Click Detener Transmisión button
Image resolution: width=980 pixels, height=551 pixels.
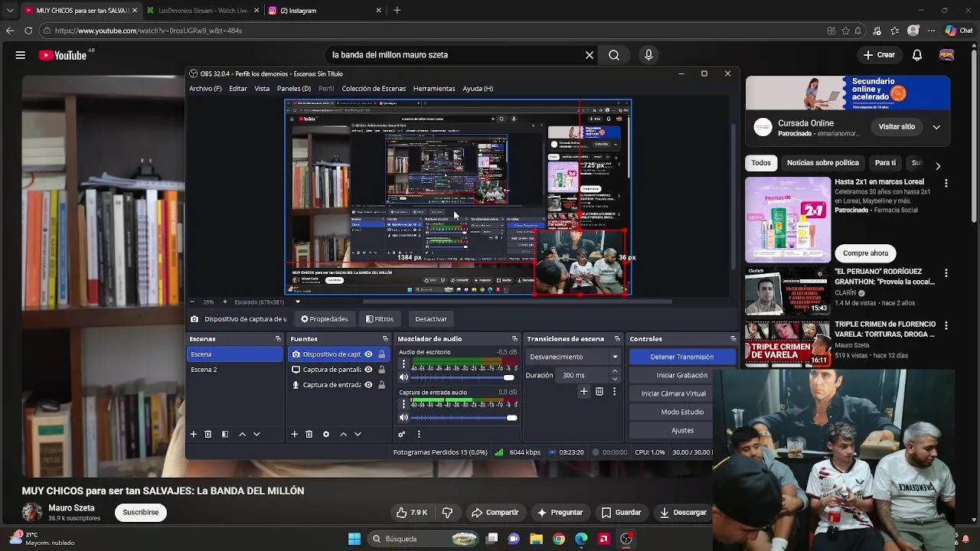click(x=682, y=357)
